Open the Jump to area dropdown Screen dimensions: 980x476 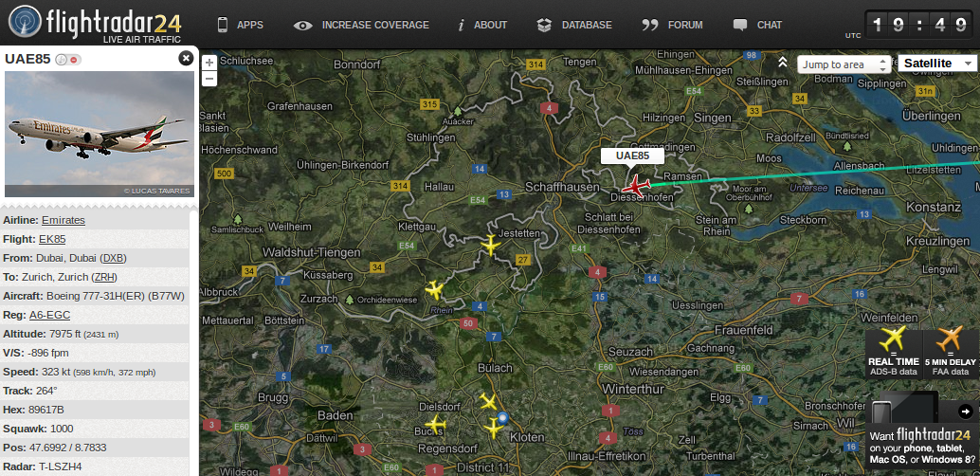844,64
